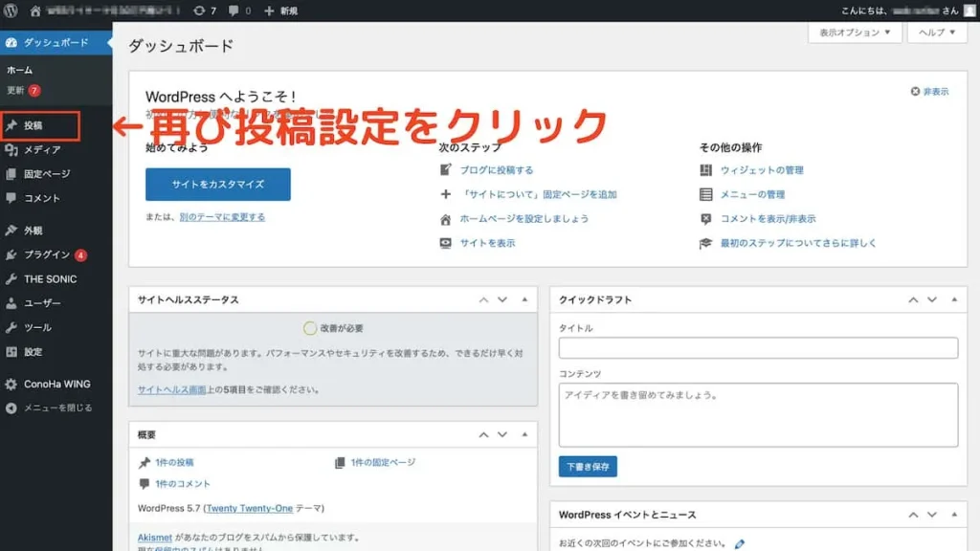Image resolution: width=980 pixels, height=551 pixels.
Task: Click the widget icon beside ウィジェットの管理
Action: tap(705, 170)
